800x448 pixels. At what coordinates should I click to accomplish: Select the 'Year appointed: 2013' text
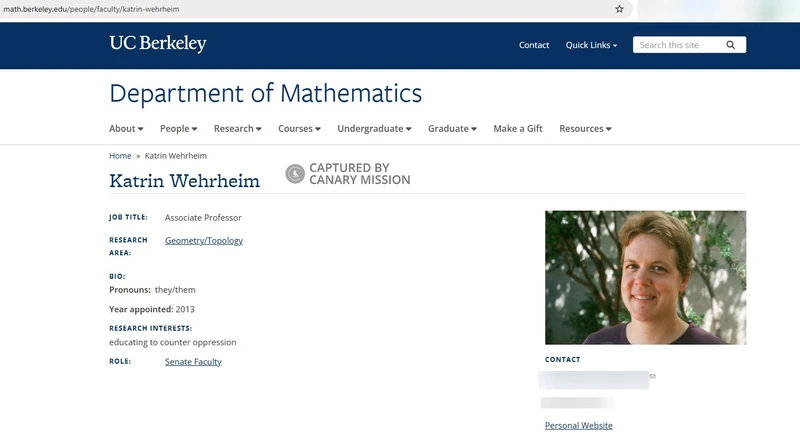click(x=152, y=309)
